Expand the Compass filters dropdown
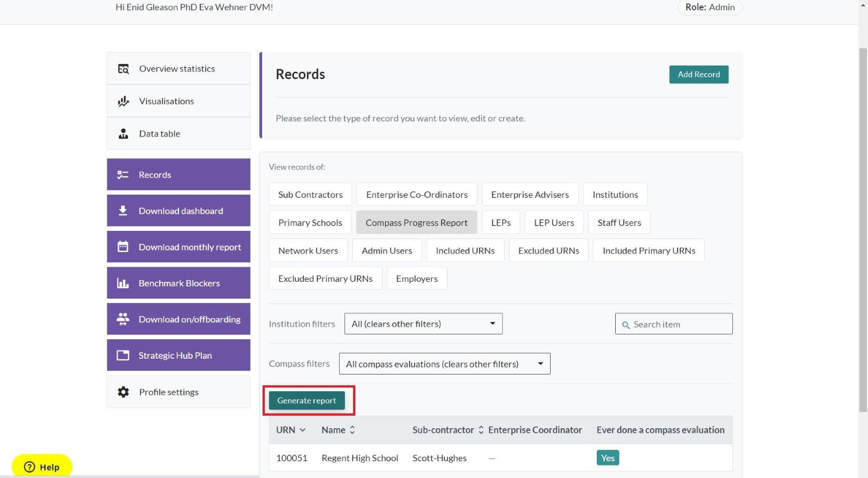The image size is (868, 478). pos(444,364)
